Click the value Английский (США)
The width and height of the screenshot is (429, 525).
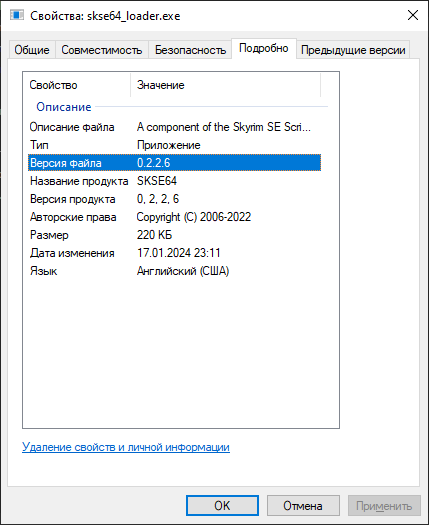click(x=183, y=271)
